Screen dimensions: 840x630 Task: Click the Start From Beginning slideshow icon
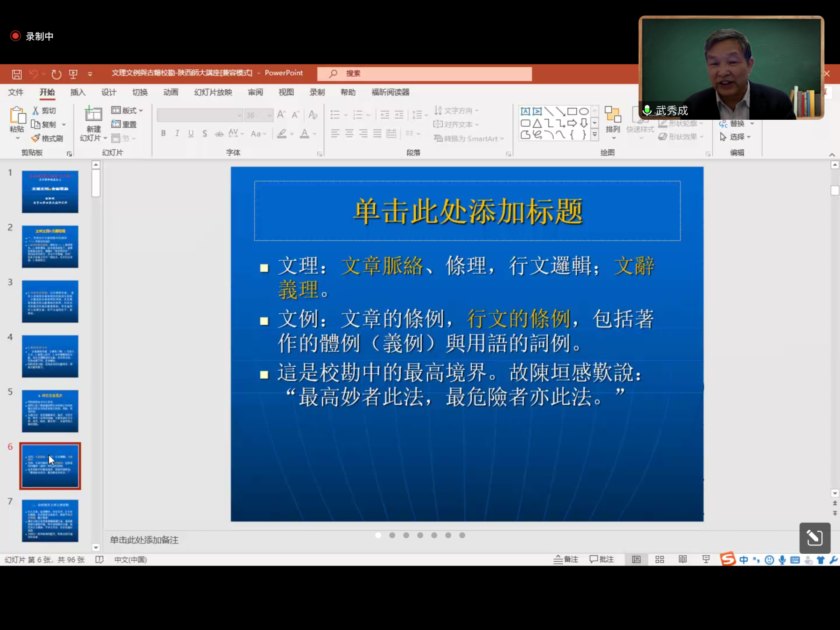(73, 74)
